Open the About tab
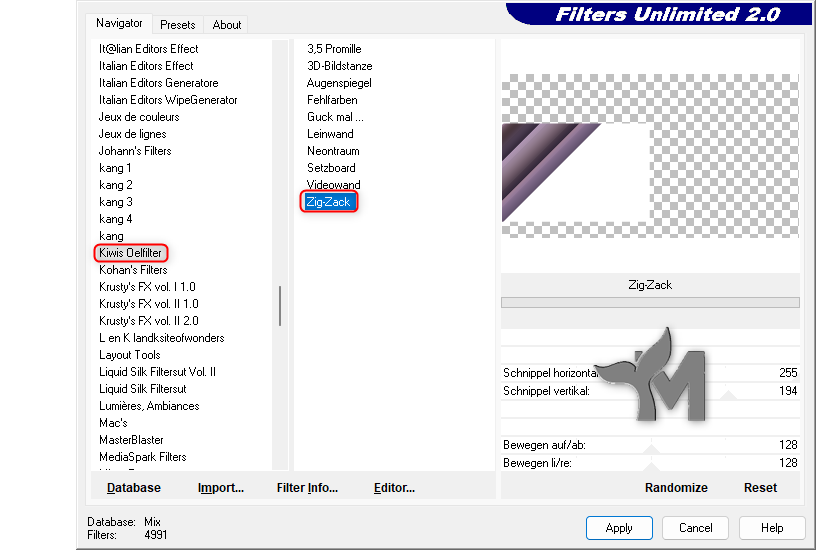The width and height of the screenshot is (816, 550). (x=226, y=24)
